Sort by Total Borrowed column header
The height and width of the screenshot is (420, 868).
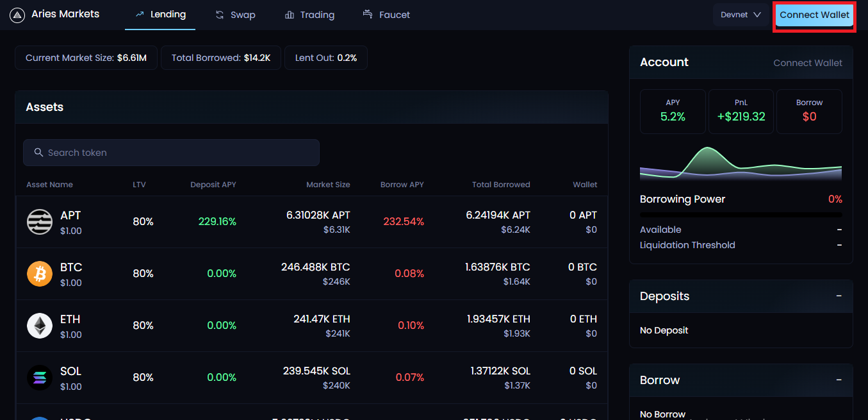click(501, 185)
